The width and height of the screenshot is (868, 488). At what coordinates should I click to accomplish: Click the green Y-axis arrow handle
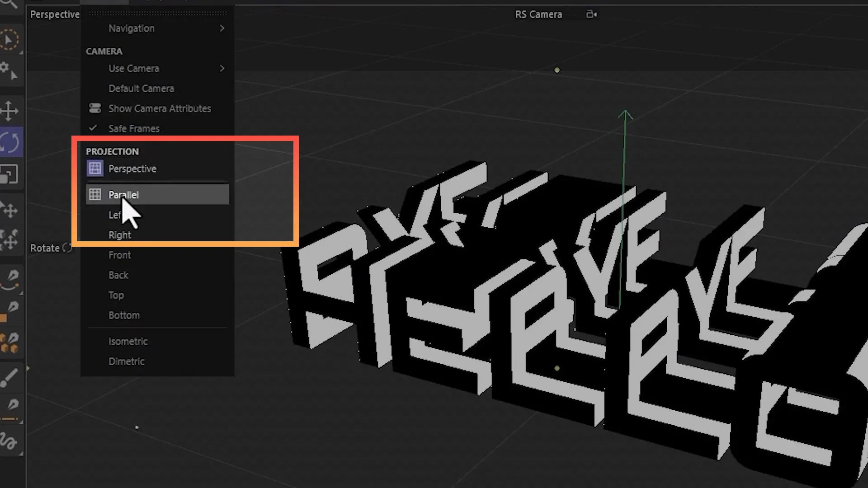(625, 115)
